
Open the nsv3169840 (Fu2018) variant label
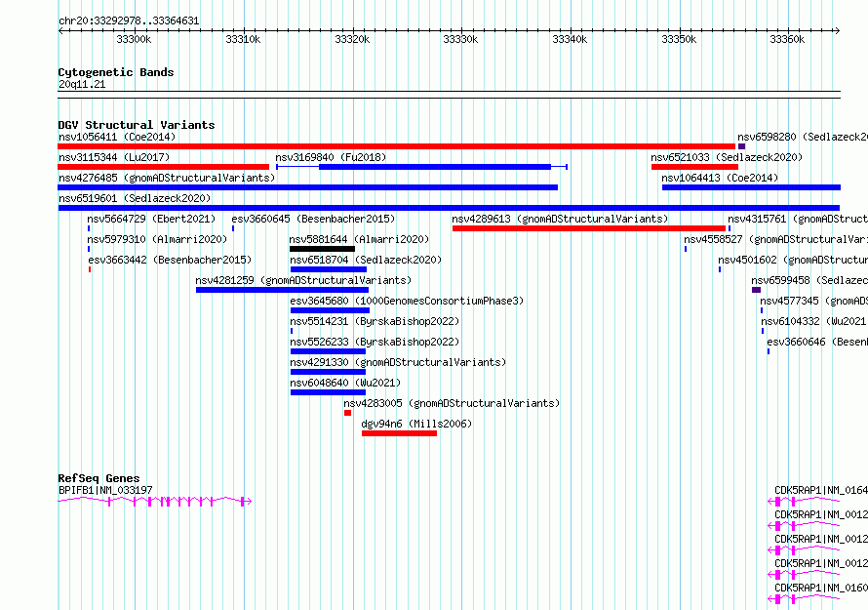click(331, 157)
